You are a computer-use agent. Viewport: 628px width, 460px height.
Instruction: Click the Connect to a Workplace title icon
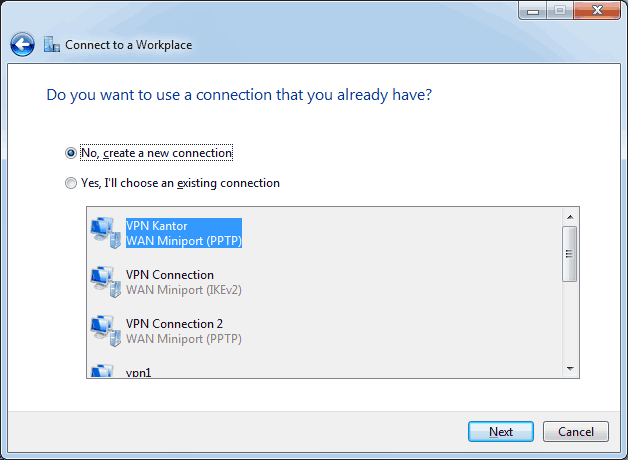coord(52,44)
